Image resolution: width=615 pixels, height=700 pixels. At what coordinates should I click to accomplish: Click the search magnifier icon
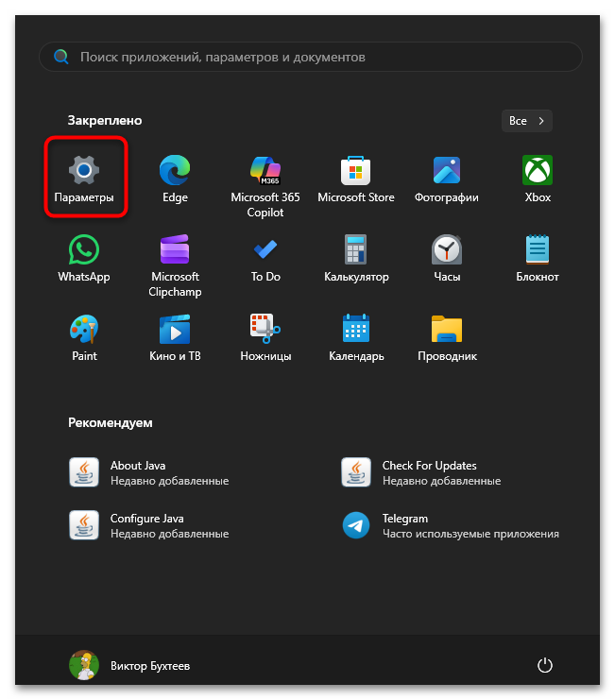coord(61,57)
